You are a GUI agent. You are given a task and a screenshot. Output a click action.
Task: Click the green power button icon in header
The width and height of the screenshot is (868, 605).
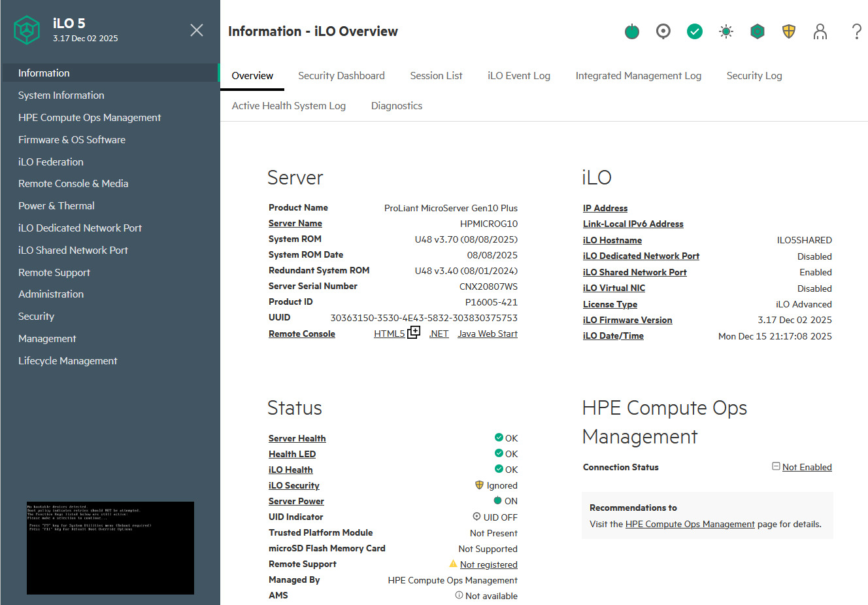point(631,31)
